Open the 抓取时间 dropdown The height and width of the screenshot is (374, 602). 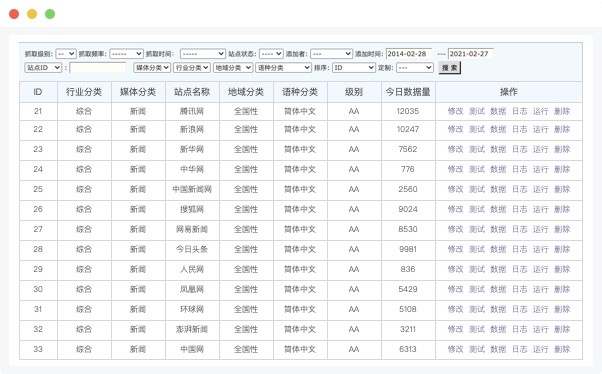[203, 54]
